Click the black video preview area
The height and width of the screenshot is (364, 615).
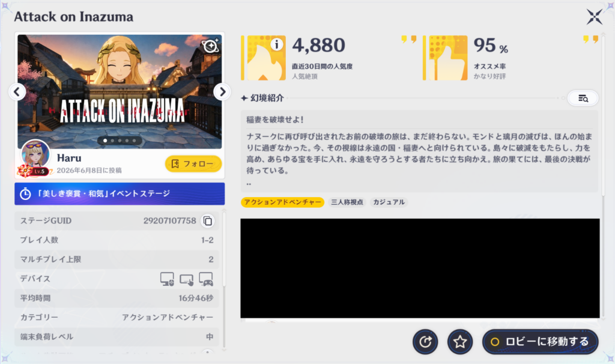point(420,268)
